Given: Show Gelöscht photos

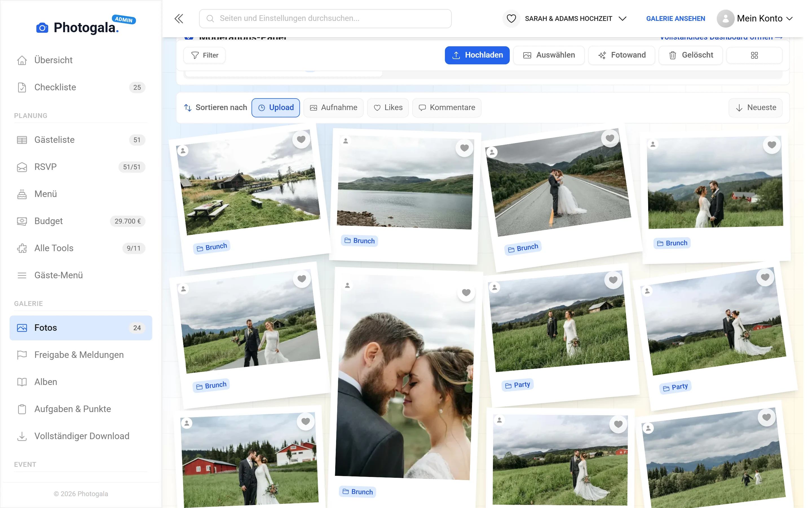Looking at the screenshot, I should click(690, 55).
